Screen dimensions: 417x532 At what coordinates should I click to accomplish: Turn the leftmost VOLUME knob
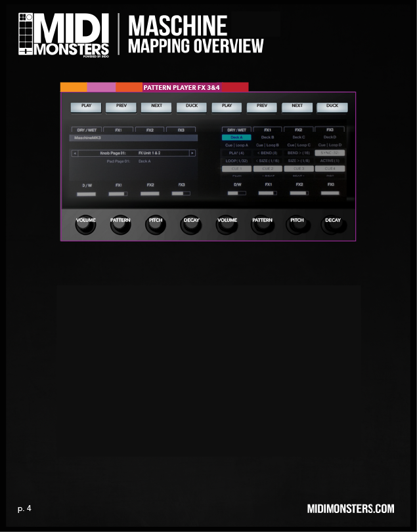[x=86, y=224]
